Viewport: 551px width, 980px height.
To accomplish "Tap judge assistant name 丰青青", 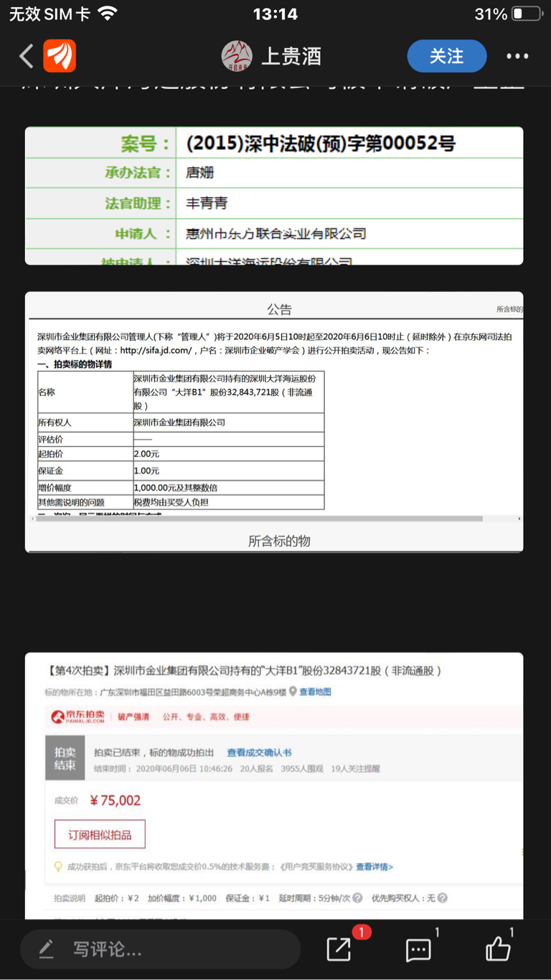I will (207, 203).
